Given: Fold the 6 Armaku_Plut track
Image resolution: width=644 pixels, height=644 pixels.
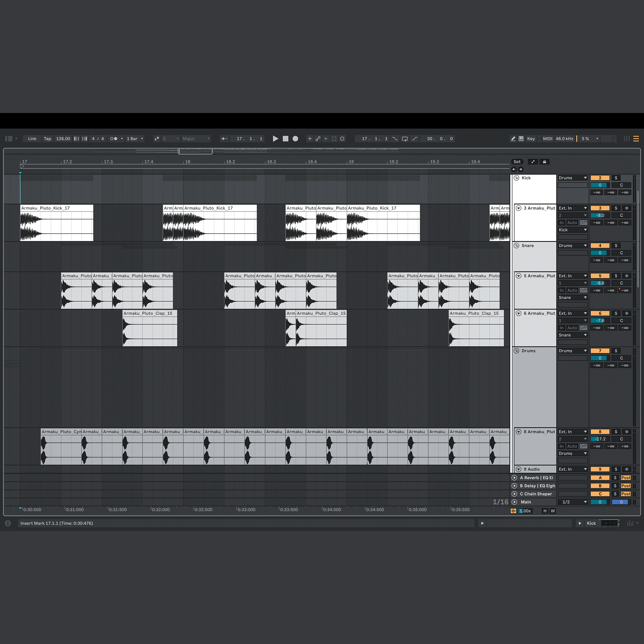Looking at the screenshot, I should point(519,313).
